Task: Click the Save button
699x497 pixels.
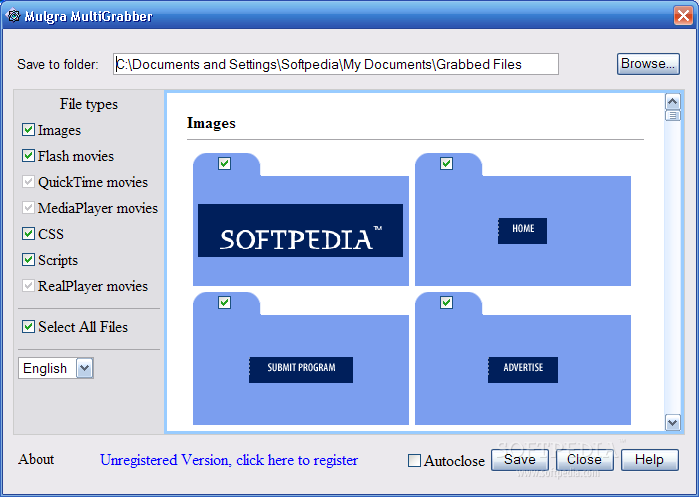Action: 520,460
